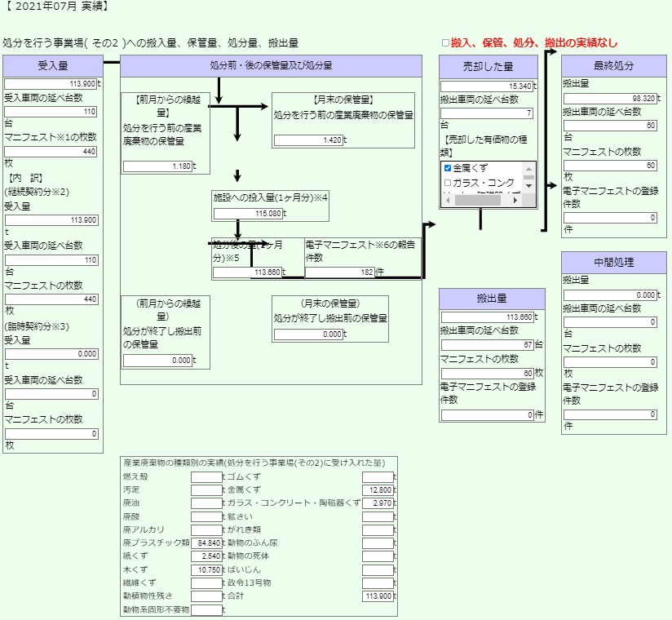Image resolution: width=672 pixels, height=620 pixels.
Task: Click the 継続契約分 vehicle count field showing 110
Action: click(51, 260)
